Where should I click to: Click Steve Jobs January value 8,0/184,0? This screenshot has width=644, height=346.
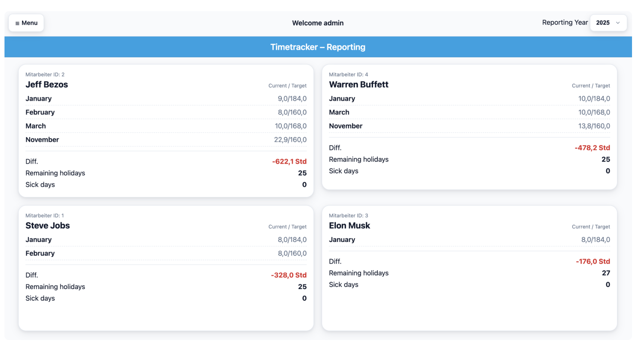click(x=292, y=240)
